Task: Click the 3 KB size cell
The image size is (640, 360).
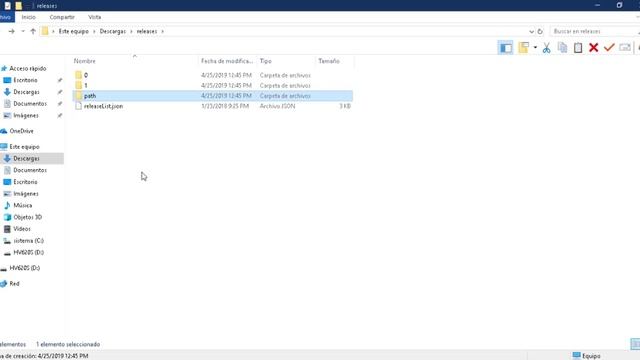Action: pos(345,106)
